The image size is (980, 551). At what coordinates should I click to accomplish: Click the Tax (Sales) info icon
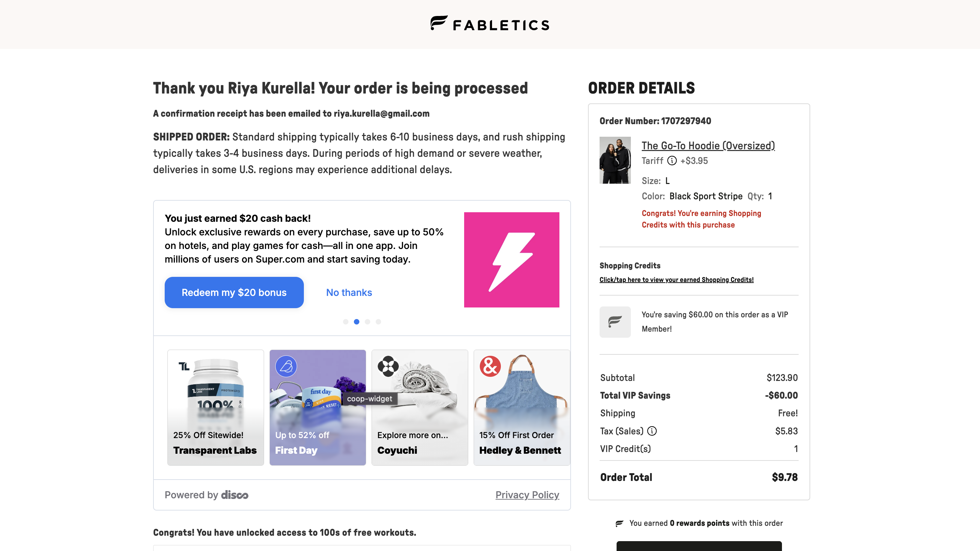pos(652,431)
